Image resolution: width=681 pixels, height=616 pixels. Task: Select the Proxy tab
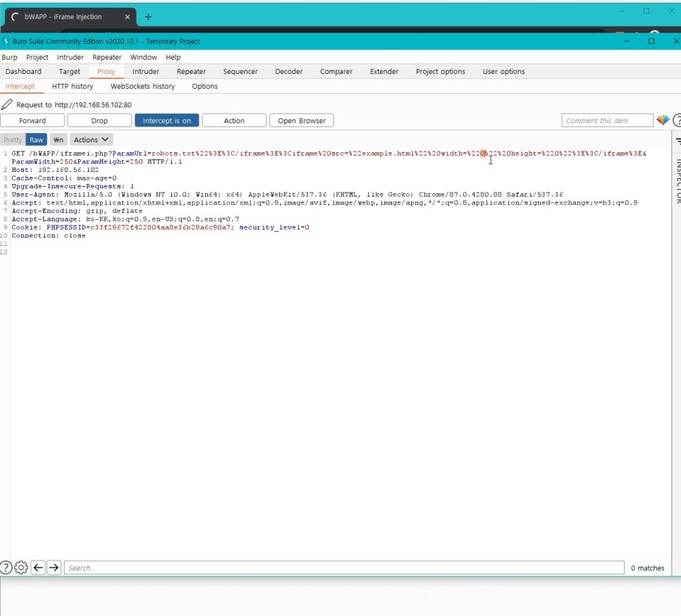click(x=106, y=72)
